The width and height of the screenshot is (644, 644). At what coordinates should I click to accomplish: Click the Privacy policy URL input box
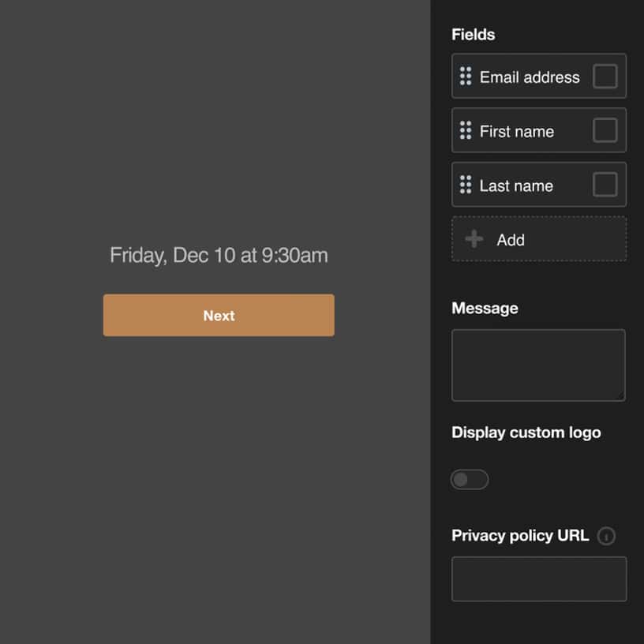[x=539, y=579]
